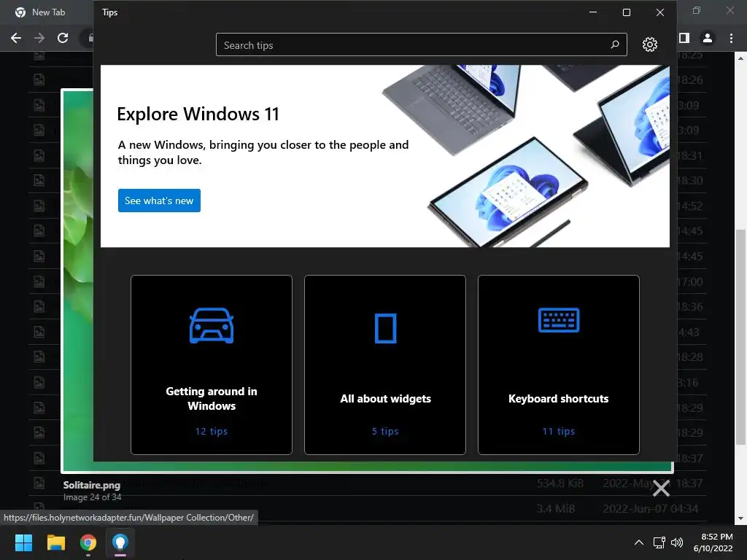Focus the Search tips field

[421, 44]
